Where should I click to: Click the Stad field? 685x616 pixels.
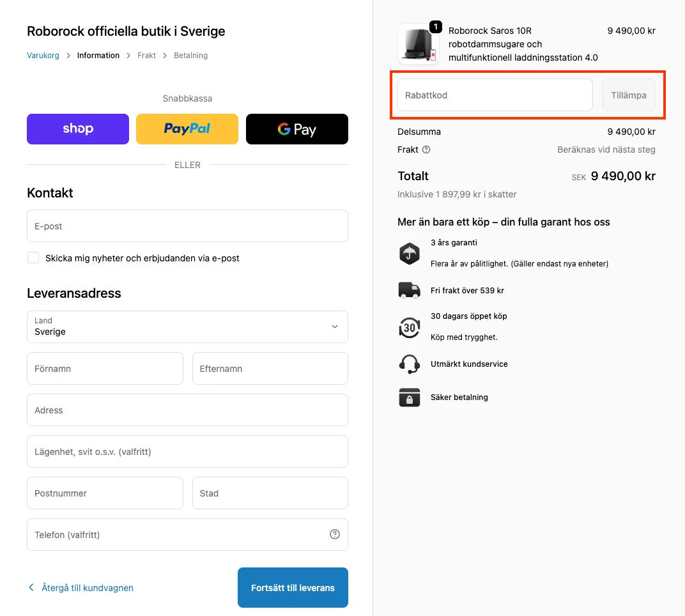coord(270,493)
